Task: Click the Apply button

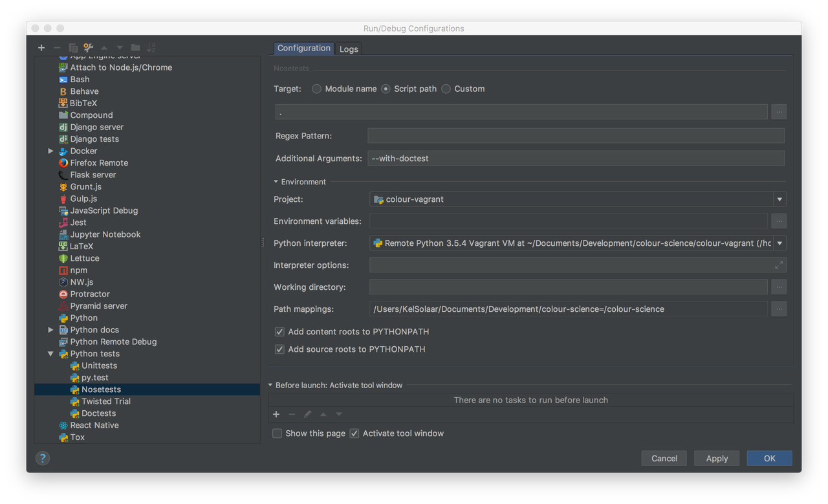Action: click(x=717, y=458)
